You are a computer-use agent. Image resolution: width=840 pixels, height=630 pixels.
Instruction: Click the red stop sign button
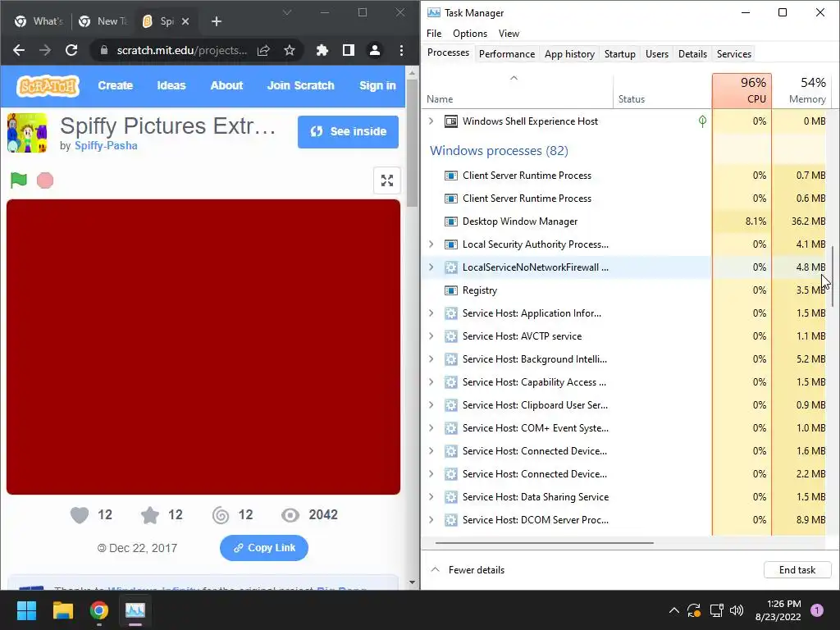[x=45, y=180]
